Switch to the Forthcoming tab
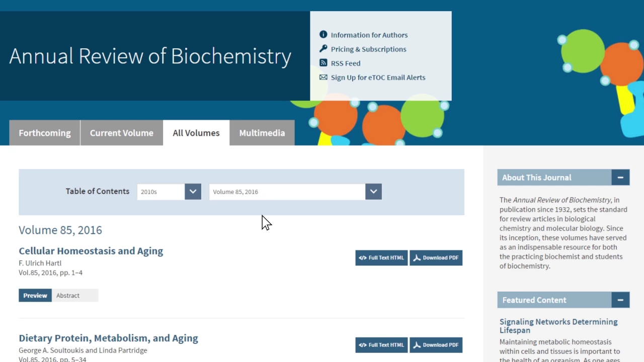The height and width of the screenshot is (362, 644). pos(45,133)
